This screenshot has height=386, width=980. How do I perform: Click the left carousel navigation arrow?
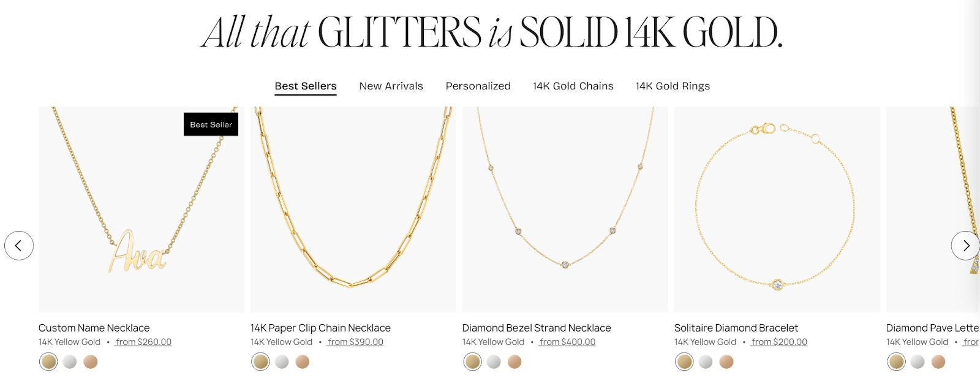[x=19, y=245]
